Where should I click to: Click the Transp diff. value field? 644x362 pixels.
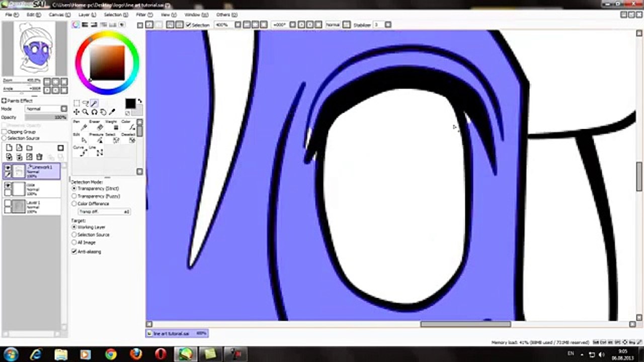104,212
